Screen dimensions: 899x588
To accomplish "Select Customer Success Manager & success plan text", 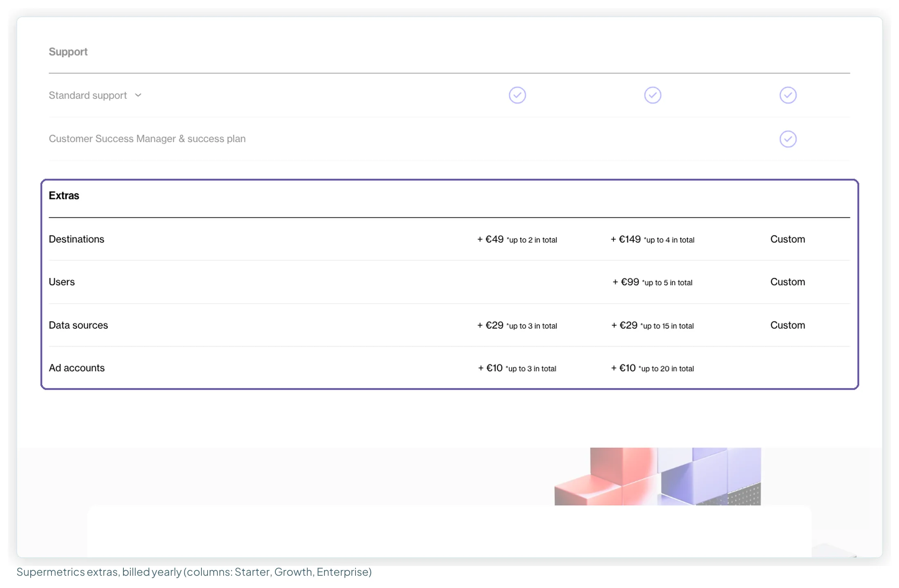I will 147,139.
